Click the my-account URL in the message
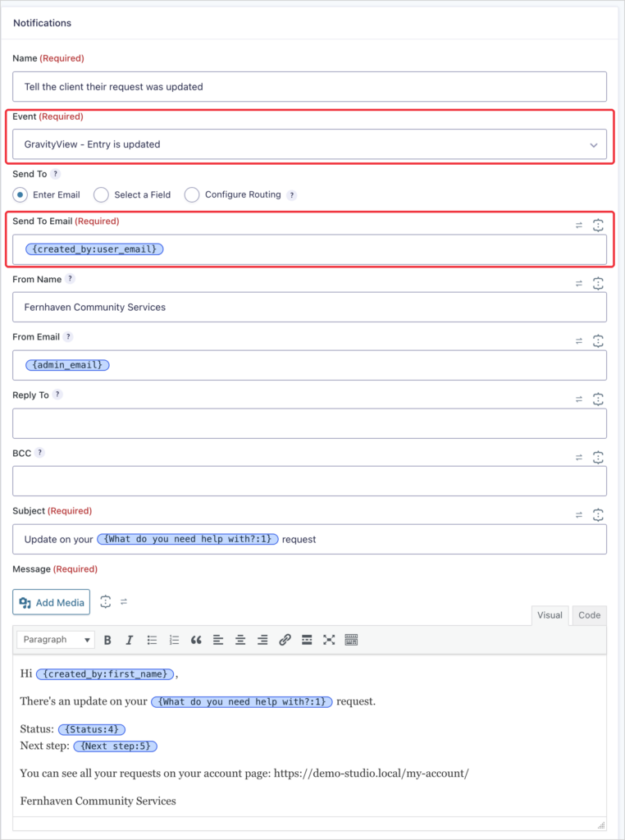The height and width of the screenshot is (840, 625). pyautogui.click(x=371, y=773)
